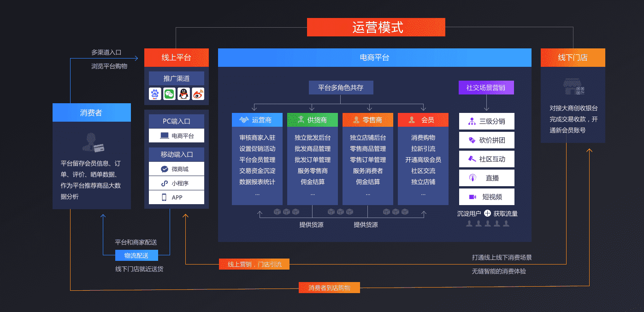The image size is (644, 312).
Task: Select the 社区互动 card
Action: tap(487, 159)
